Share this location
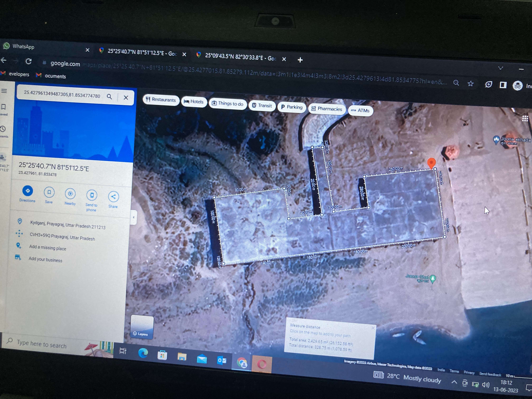 (113, 199)
